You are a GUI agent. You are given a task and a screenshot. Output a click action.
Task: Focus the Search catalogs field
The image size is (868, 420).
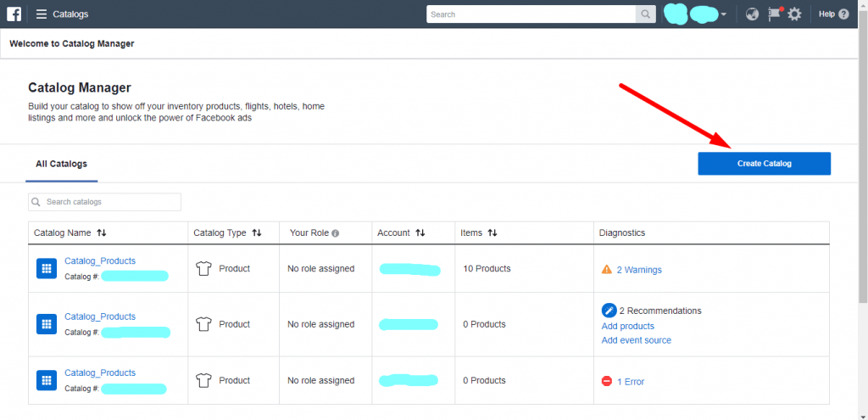click(104, 202)
